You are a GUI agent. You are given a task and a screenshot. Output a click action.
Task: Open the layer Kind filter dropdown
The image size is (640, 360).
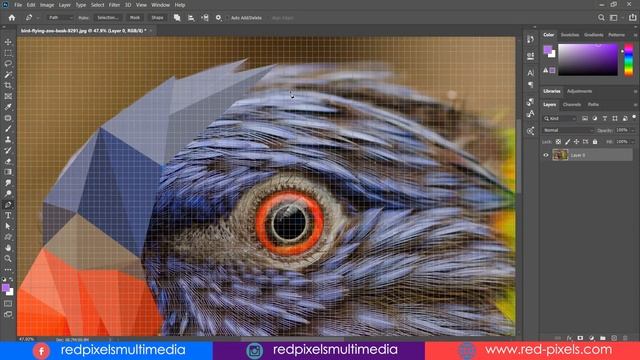click(560, 118)
